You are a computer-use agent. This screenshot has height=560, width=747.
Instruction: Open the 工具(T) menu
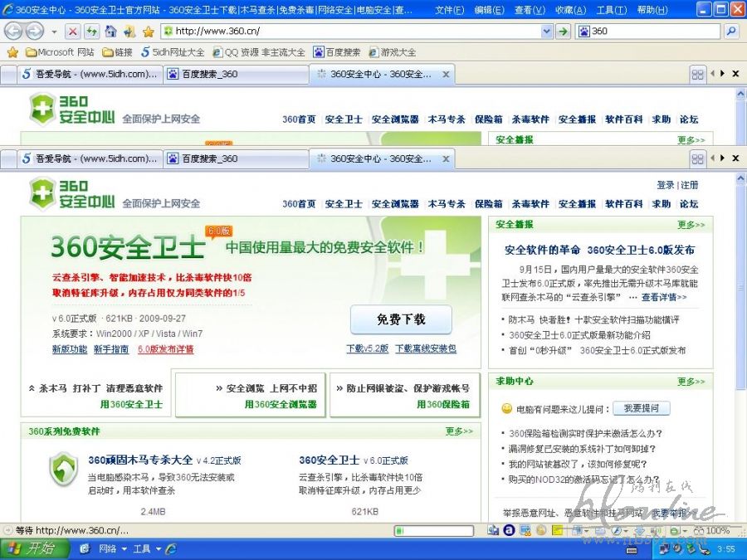611,10
